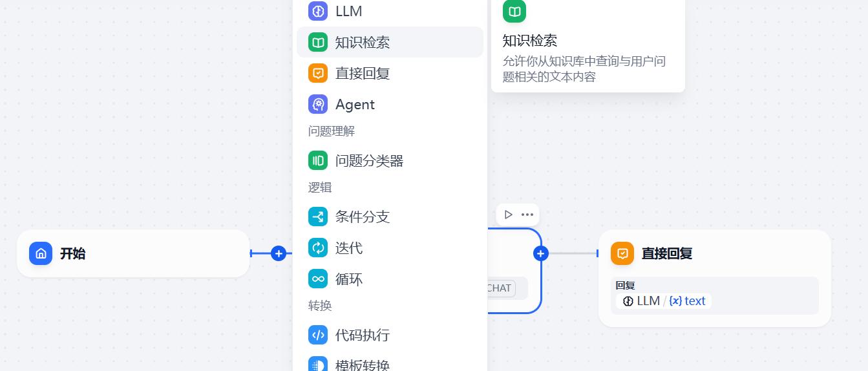The image size is (868, 371).
Task: Select the 开始 node title
Action: (73, 253)
